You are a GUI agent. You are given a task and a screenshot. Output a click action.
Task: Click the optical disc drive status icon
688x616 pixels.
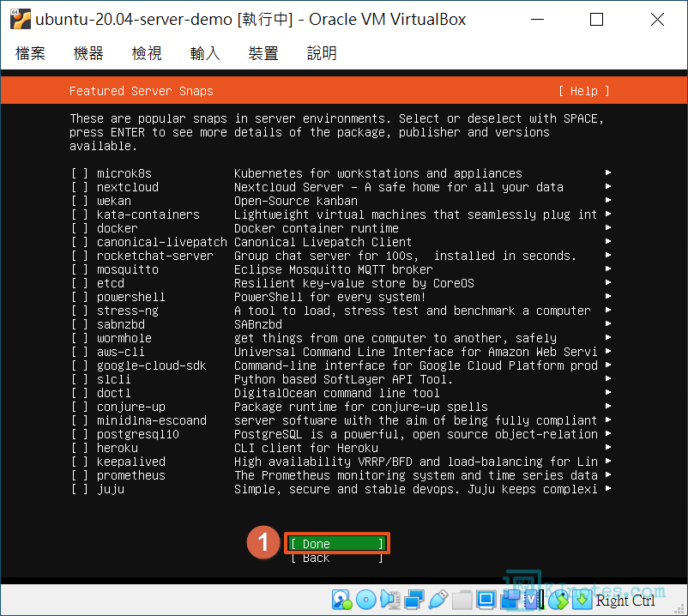[x=366, y=600]
